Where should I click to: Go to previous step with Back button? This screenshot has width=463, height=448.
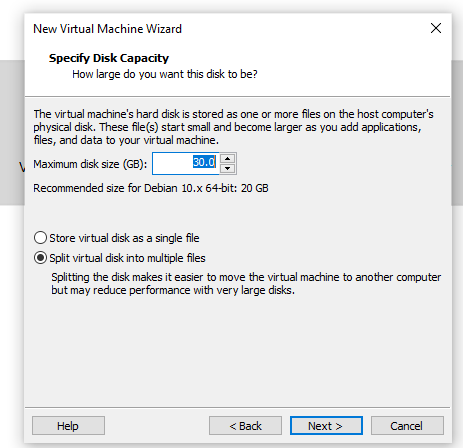pyautogui.click(x=245, y=426)
